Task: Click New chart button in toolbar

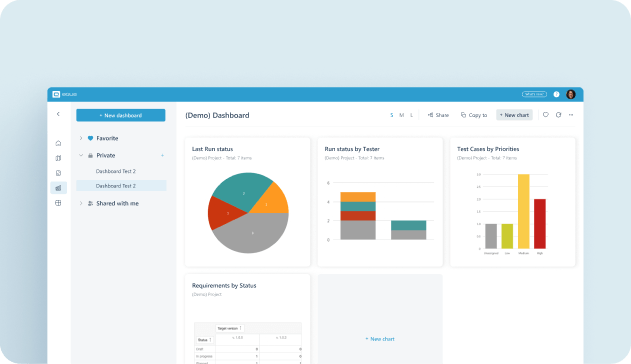Action: click(x=514, y=115)
